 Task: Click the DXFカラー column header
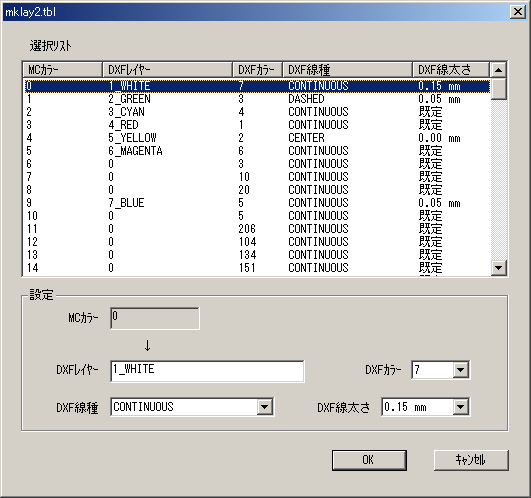pyautogui.click(x=257, y=70)
